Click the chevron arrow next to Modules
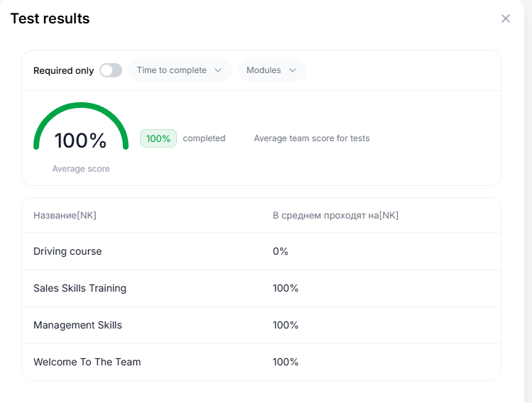 coord(293,70)
